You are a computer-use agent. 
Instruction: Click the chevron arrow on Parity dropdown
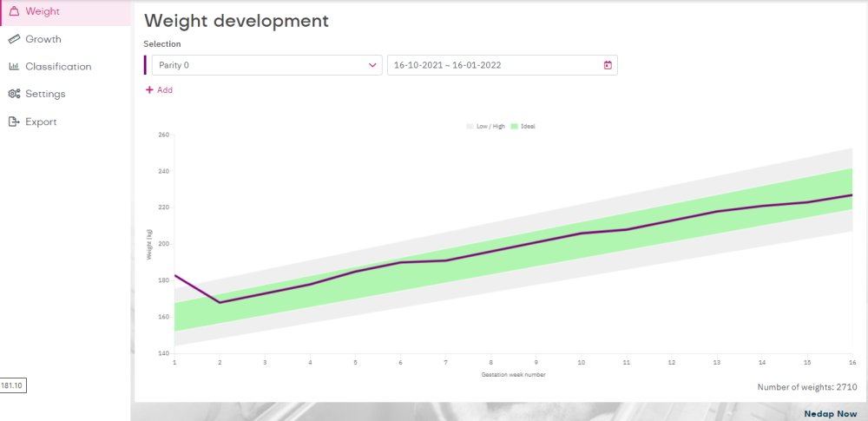372,65
